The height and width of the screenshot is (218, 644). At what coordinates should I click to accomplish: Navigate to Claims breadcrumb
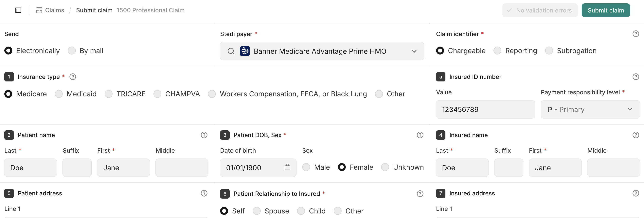pyautogui.click(x=55, y=10)
